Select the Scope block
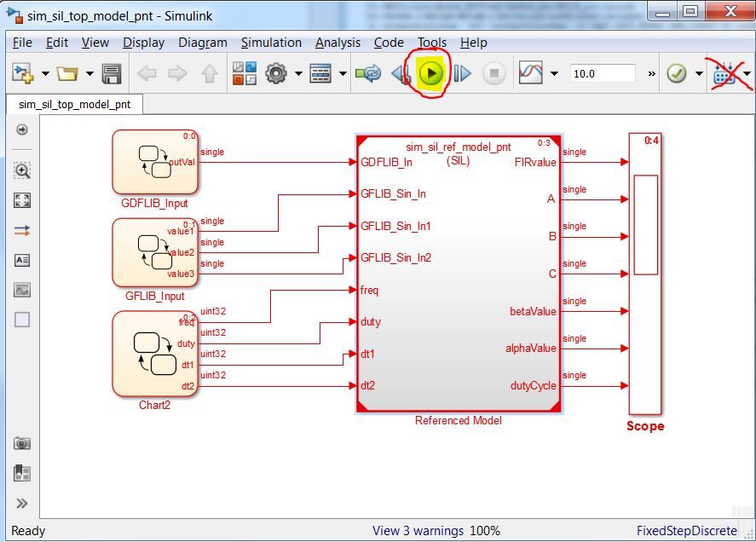Image resolution: width=756 pixels, height=542 pixels. (x=645, y=274)
